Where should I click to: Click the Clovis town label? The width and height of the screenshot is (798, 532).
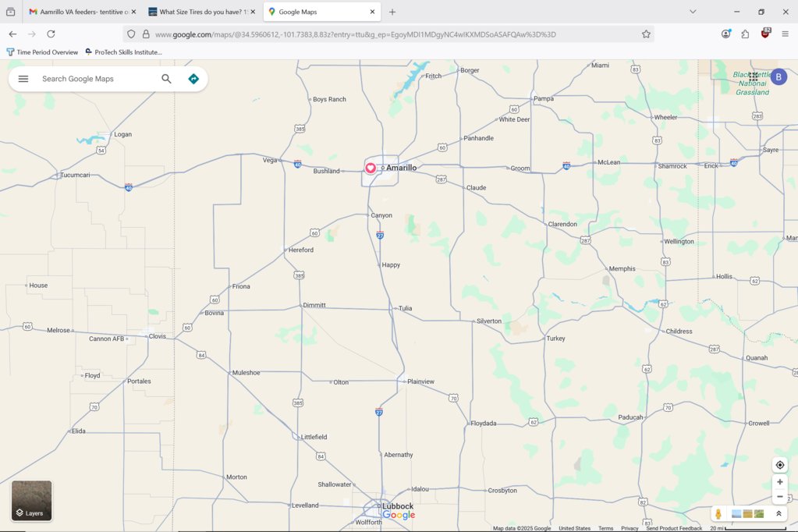[158, 336]
